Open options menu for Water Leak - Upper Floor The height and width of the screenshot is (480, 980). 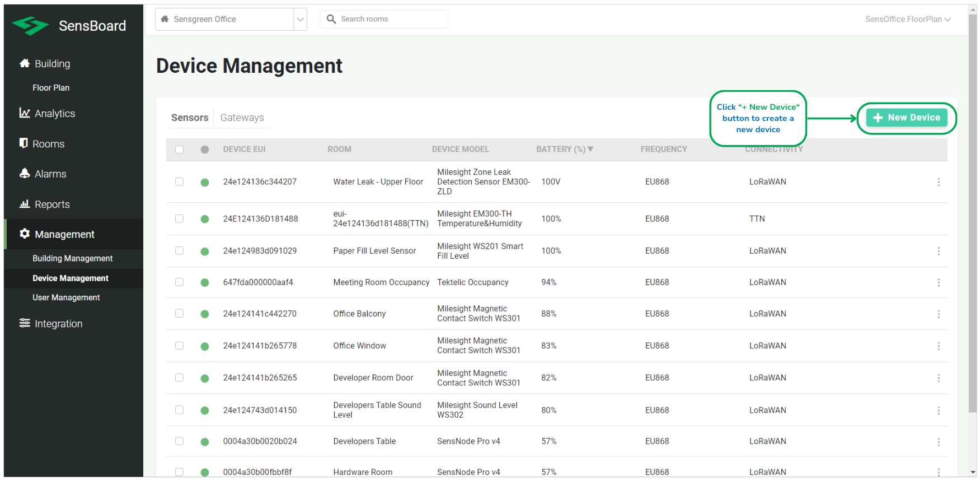click(x=939, y=182)
